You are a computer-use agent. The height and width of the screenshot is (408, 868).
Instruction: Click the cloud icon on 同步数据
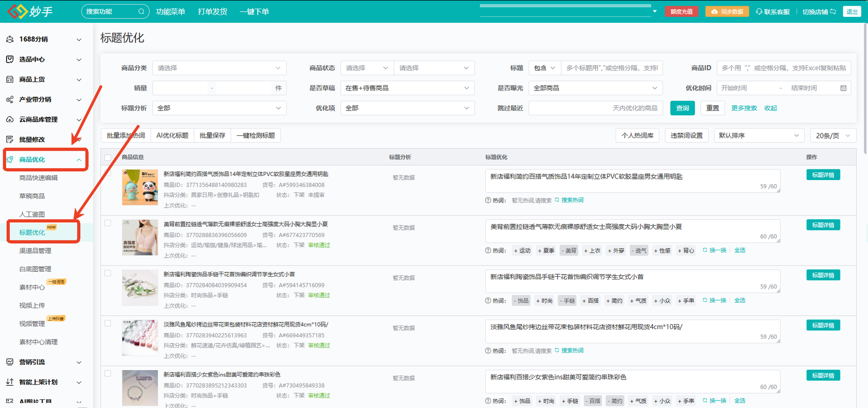click(x=714, y=11)
